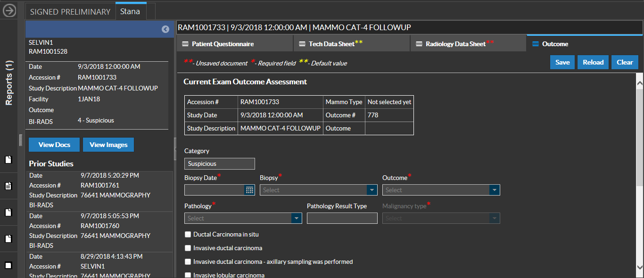This screenshot has height=278, width=644.
Task: Click the first document icon in left sidebar
Action: click(x=8, y=160)
